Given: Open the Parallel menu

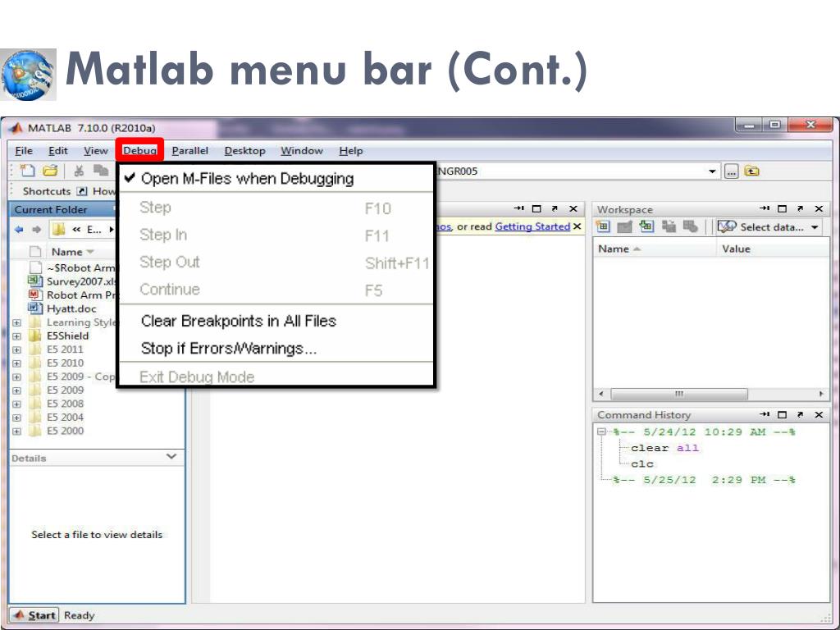Looking at the screenshot, I should [189, 151].
